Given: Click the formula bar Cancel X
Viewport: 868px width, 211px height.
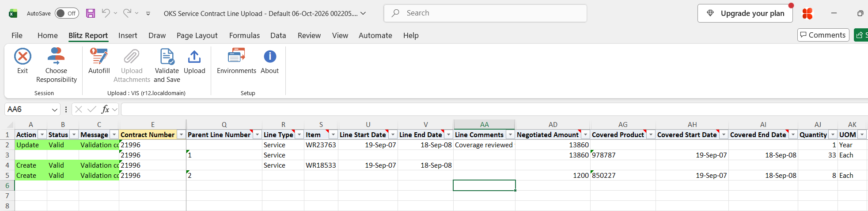Looking at the screenshot, I should click(x=79, y=109).
